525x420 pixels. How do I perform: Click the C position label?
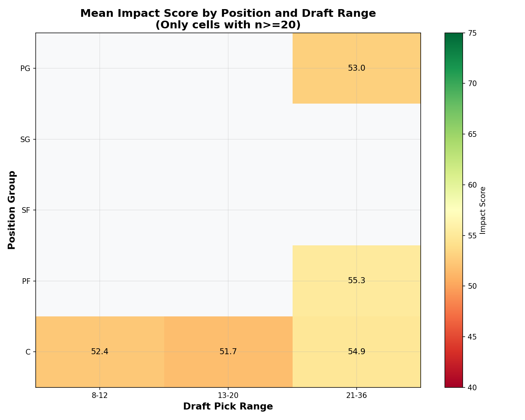[28, 352]
